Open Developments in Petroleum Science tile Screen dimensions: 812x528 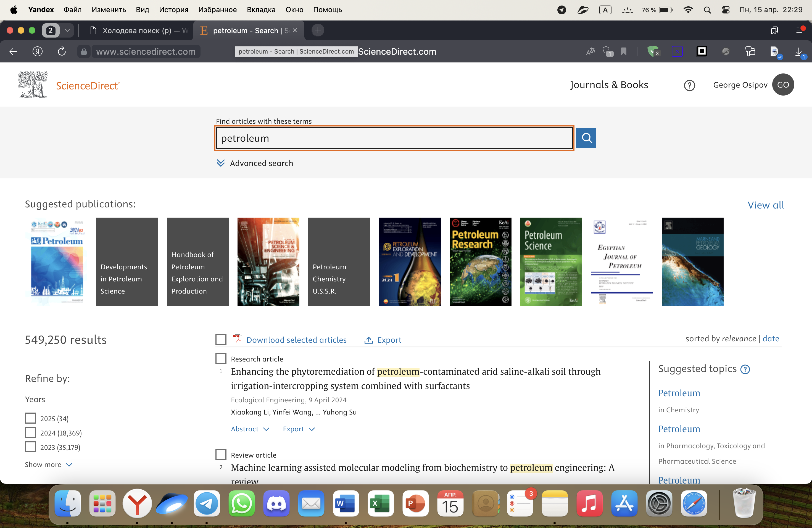point(127,262)
